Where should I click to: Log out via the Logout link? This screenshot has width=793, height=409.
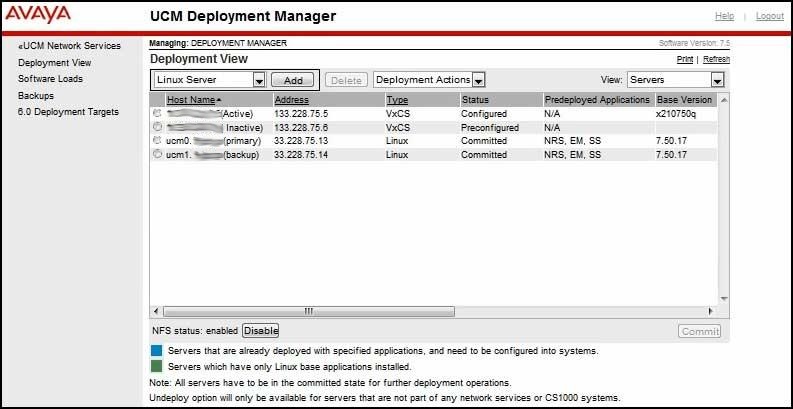pyautogui.click(x=770, y=16)
